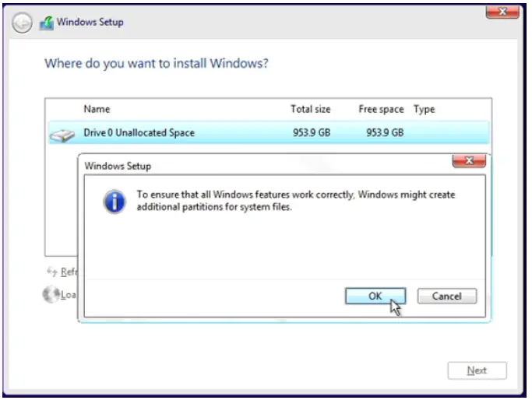Close the main Windows Setup window
The height and width of the screenshot is (400, 532).
502,12
